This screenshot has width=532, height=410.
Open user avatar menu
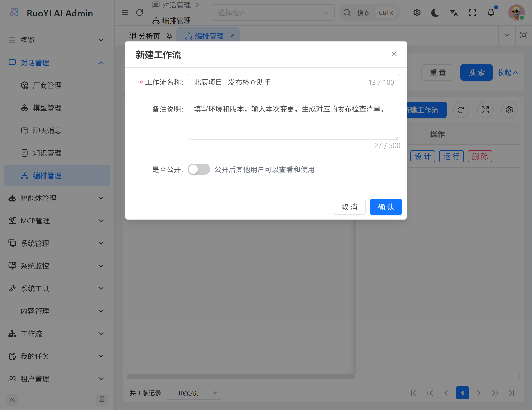[516, 13]
